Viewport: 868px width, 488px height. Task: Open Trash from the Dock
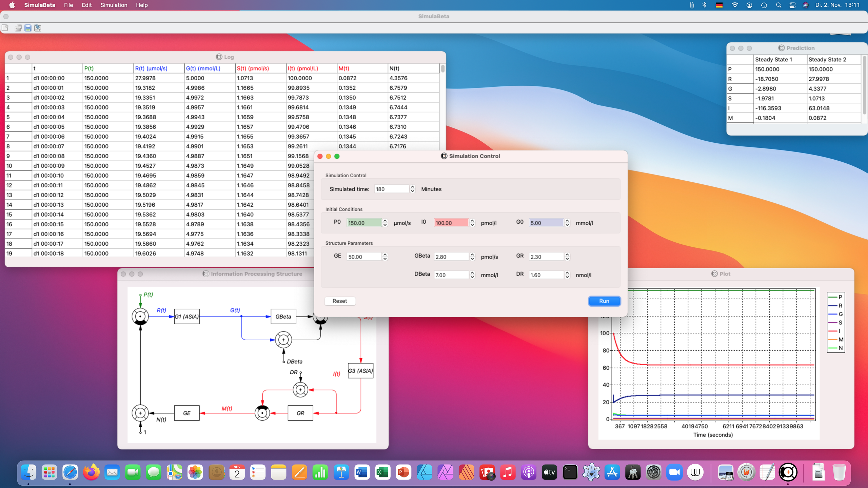point(839,472)
